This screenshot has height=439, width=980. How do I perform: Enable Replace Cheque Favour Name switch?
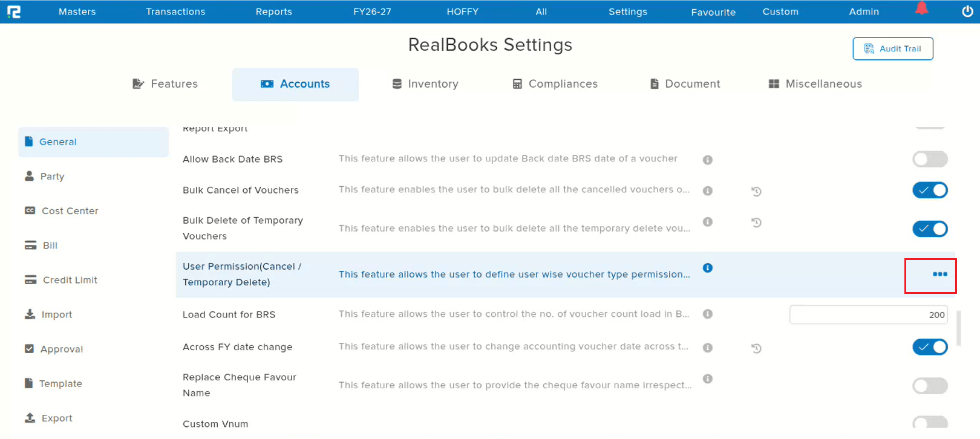coord(930,385)
